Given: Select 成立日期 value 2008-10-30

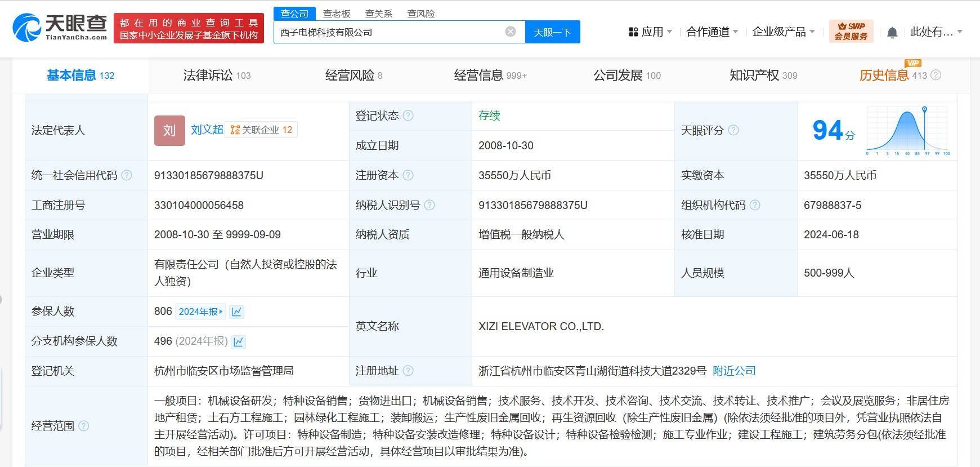Looking at the screenshot, I should click(506, 145).
